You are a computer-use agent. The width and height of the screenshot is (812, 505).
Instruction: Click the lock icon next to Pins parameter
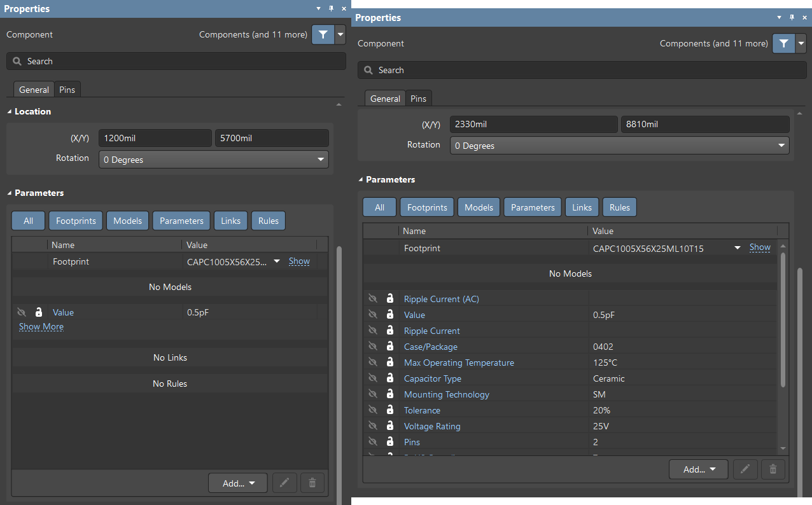click(x=390, y=442)
